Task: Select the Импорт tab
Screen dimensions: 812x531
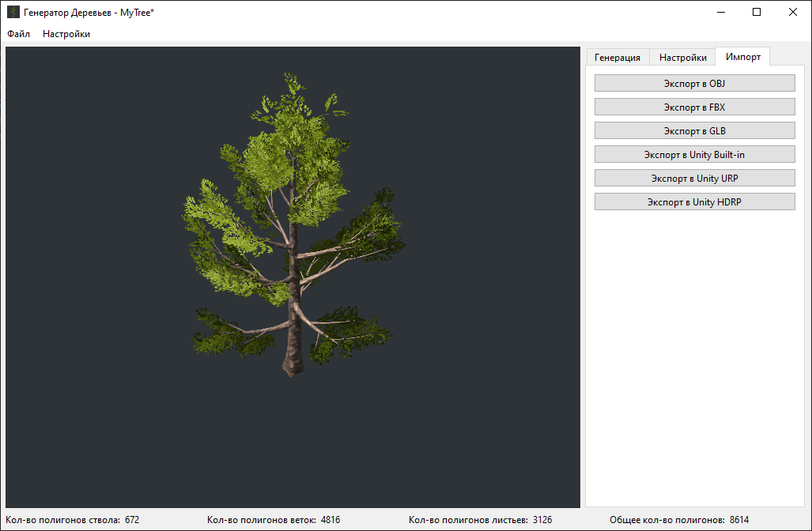Action: [x=742, y=56]
